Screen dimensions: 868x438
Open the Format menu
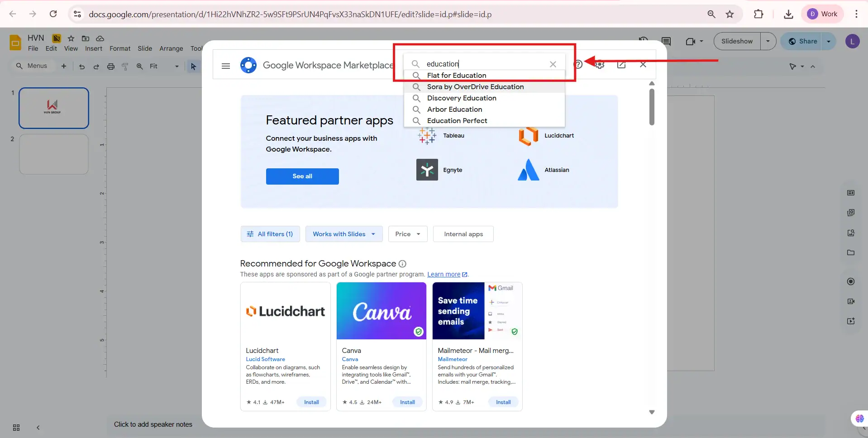coord(119,48)
